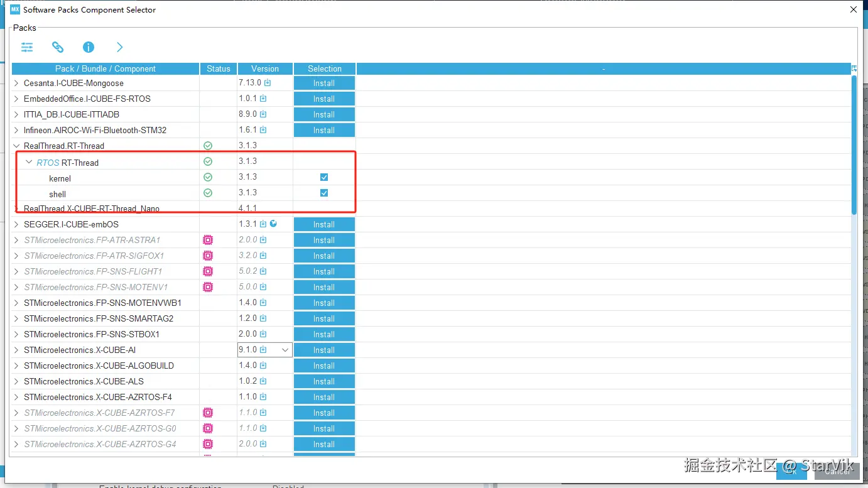The height and width of the screenshot is (488, 868).
Task: Show pack details with info icon
Action: click(x=89, y=47)
